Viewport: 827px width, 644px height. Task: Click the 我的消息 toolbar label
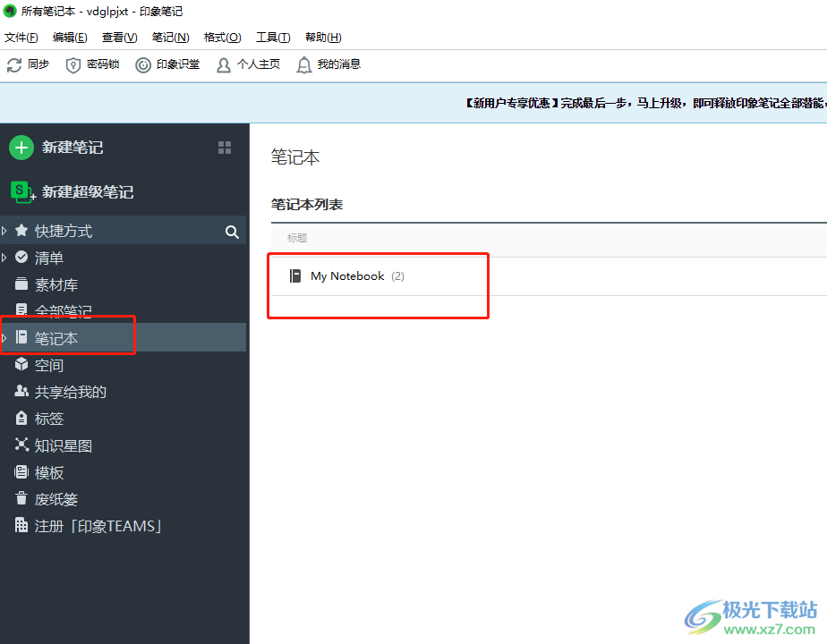339,64
